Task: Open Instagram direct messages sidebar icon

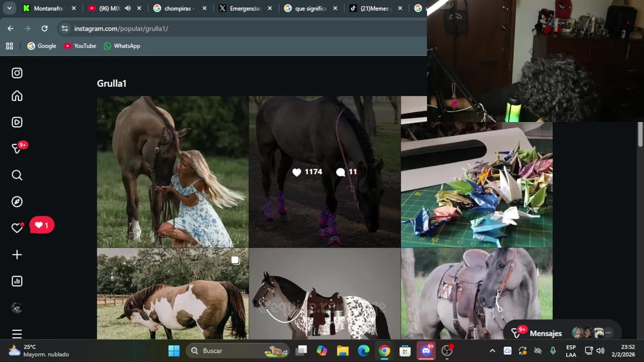Action: 17,148
